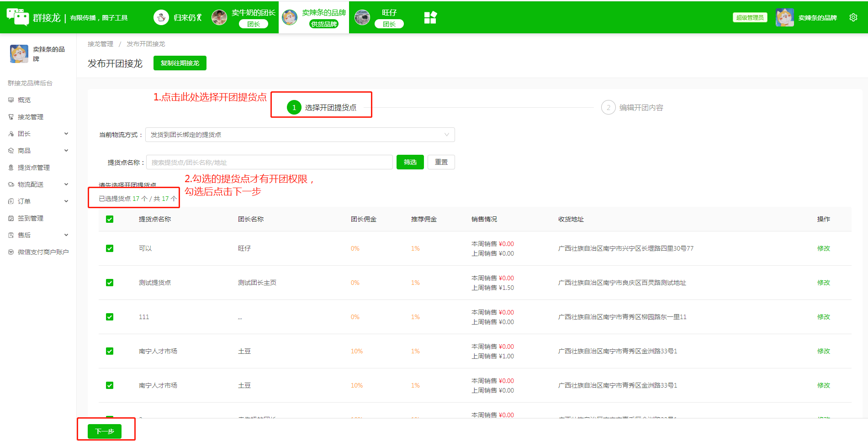Click the 提货点管理 location icon

coord(11,168)
